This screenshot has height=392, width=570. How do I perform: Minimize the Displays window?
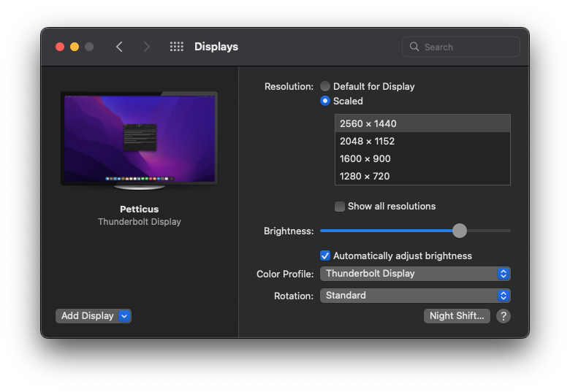point(75,47)
